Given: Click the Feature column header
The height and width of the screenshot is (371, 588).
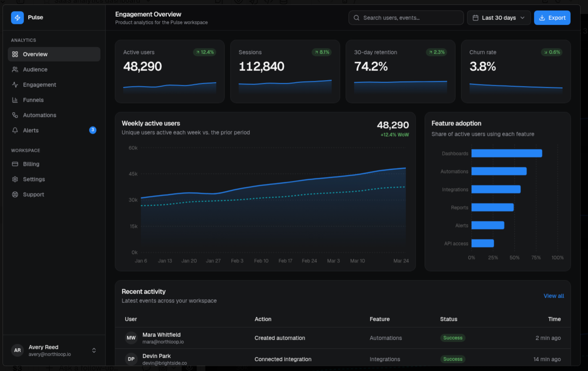Looking at the screenshot, I should 380,319.
